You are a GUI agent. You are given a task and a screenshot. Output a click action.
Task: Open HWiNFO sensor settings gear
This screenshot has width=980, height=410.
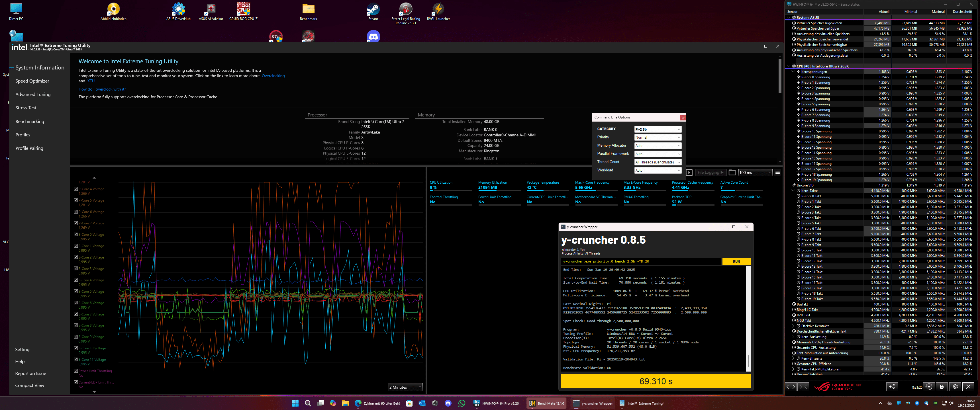[x=955, y=386]
